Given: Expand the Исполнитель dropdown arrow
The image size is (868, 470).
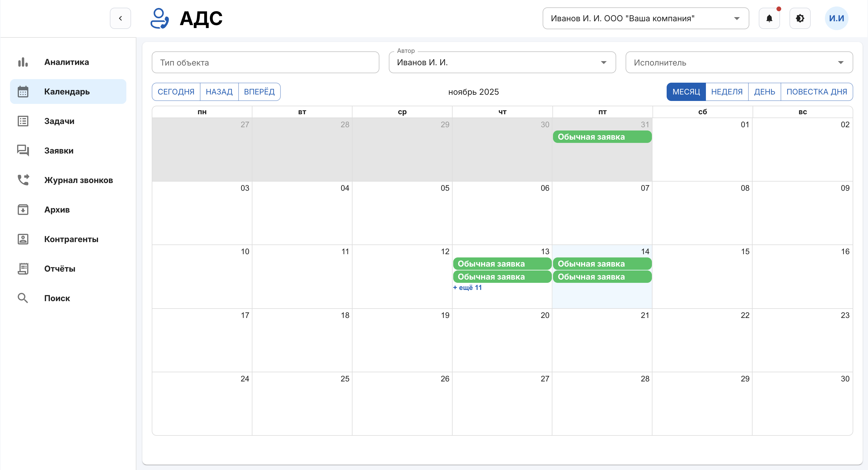Looking at the screenshot, I should click(x=841, y=62).
